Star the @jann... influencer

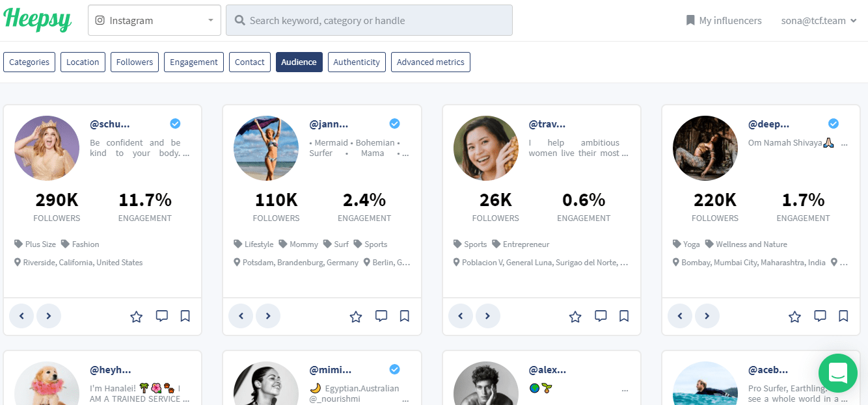tap(356, 317)
